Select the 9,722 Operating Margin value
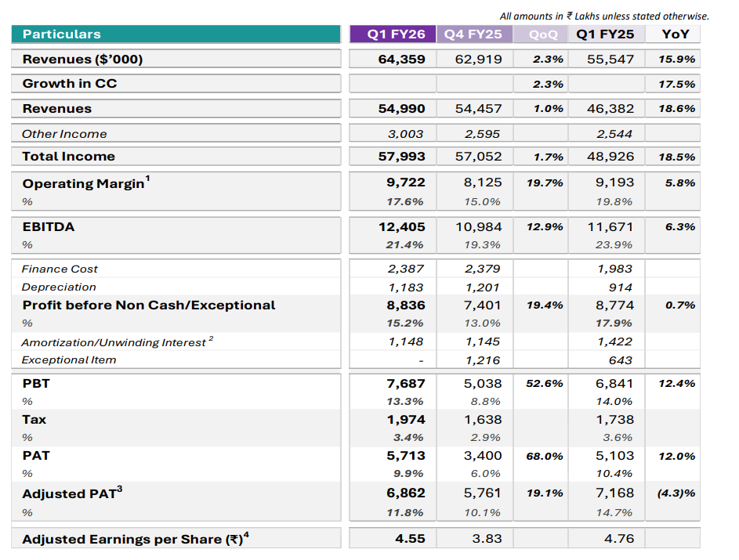 point(406,182)
